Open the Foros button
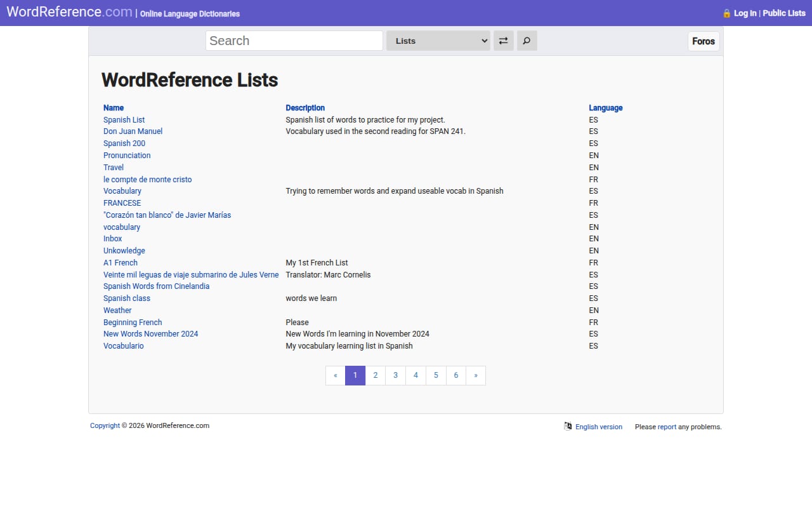This screenshot has width=812, height=508. coord(704,41)
